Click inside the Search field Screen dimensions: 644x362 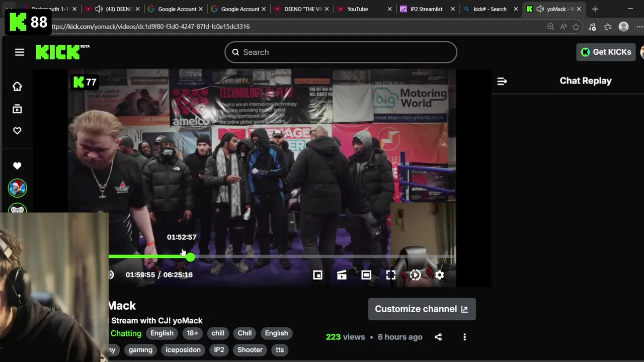coord(341,52)
